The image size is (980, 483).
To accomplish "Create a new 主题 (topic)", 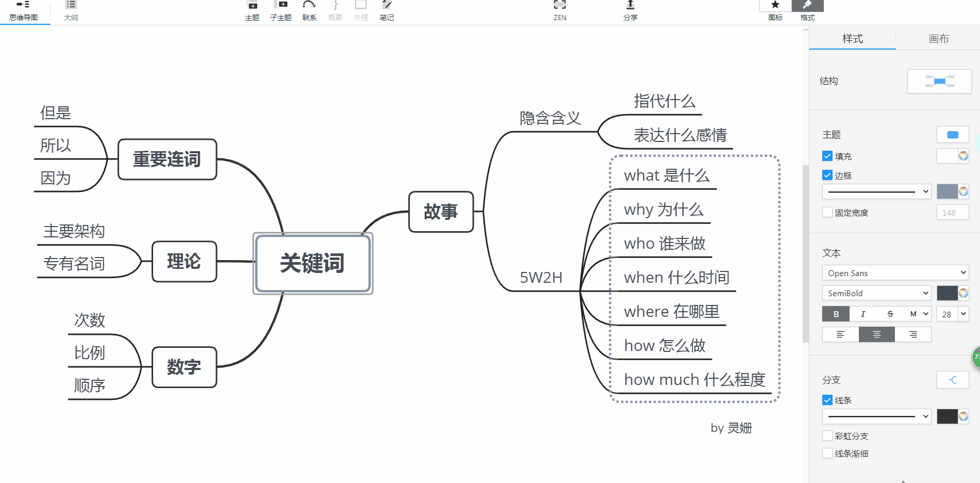I will (x=252, y=9).
